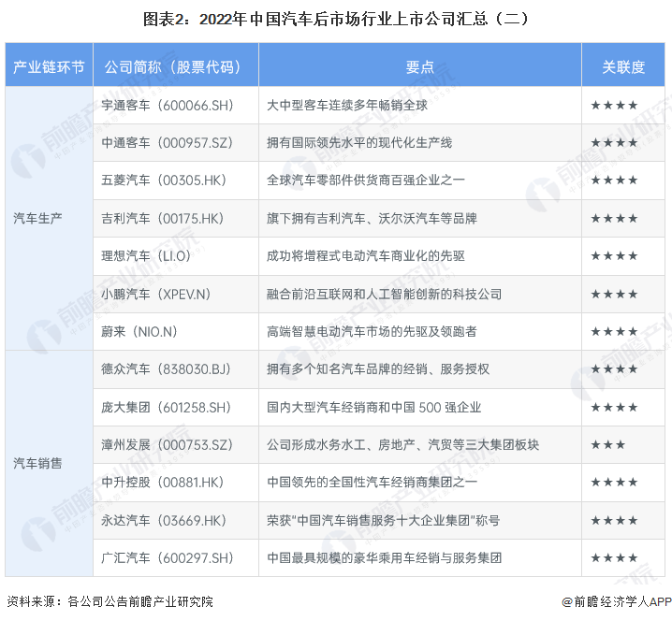Click 中升控股（00881.HK） cell
672x621 pixels.
pyautogui.click(x=176, y=483)
